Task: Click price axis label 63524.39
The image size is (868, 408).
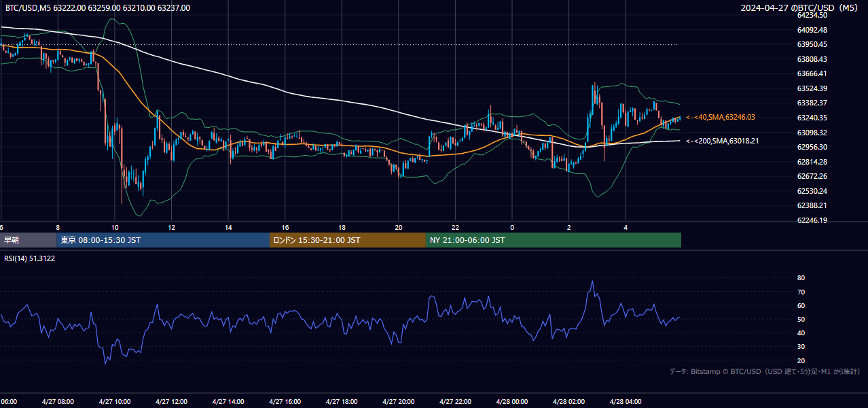Action: 812,88
